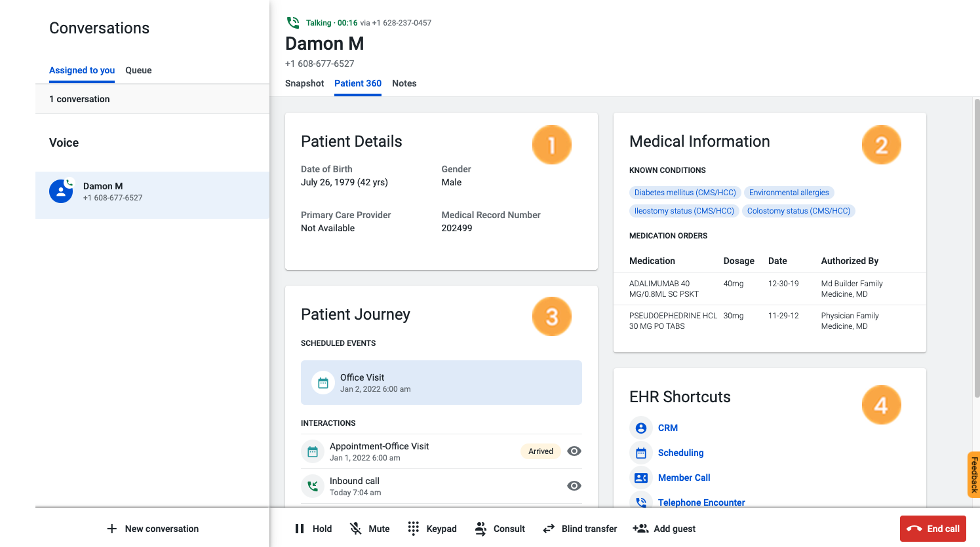Screen dimensions: 980x547
Task: Click the Keypad dial grid icon
Action: coord(413,529)
